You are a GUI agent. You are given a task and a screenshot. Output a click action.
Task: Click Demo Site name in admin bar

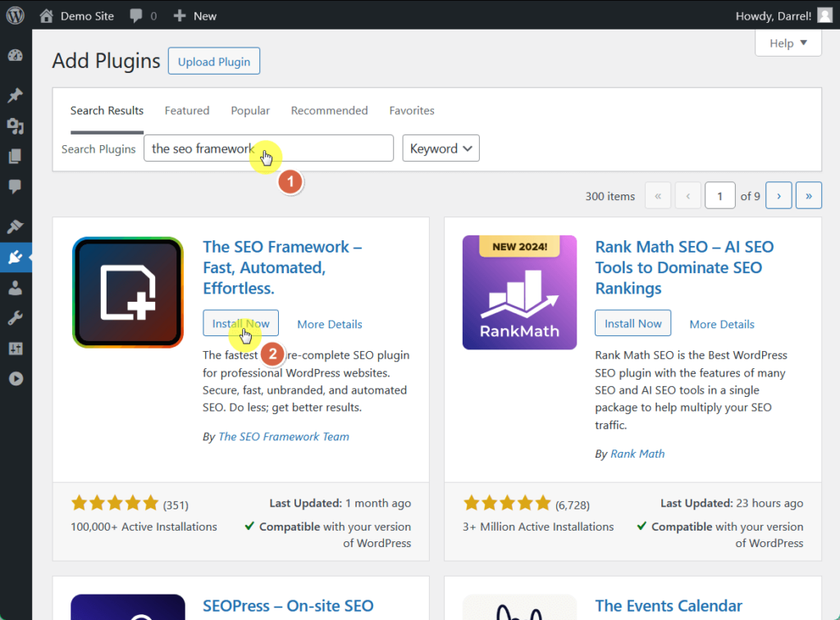(x=87, y=16)
